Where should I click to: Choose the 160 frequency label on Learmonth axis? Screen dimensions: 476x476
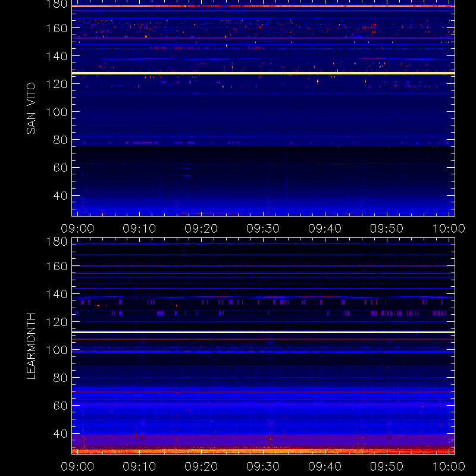[57, 266]
